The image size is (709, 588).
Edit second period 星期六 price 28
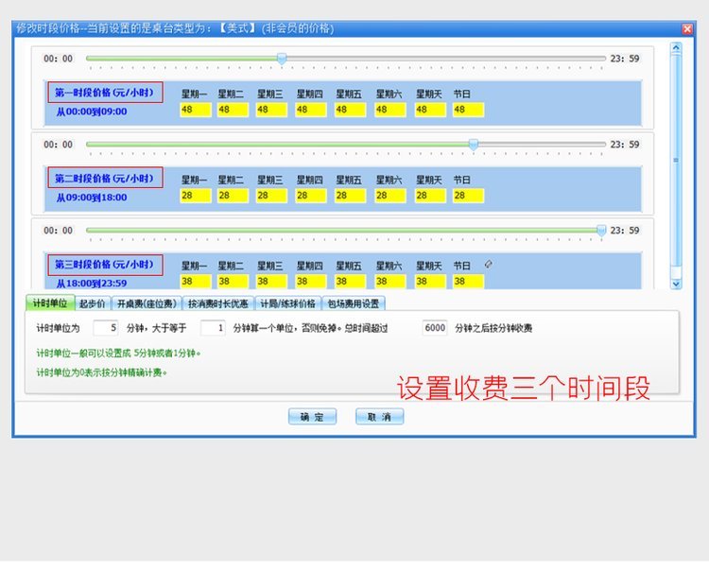389,196
